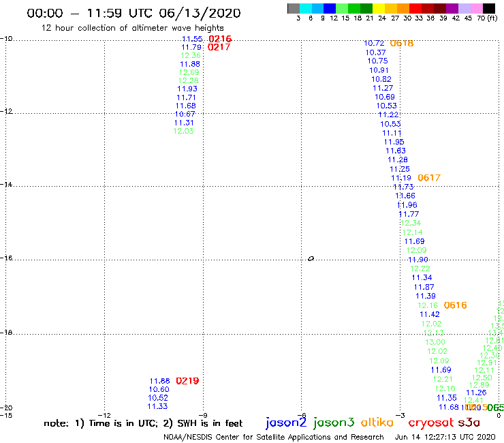Click the small island outline near -16 latitude
This screenshot has width=504, height=443.
point(311,258)
